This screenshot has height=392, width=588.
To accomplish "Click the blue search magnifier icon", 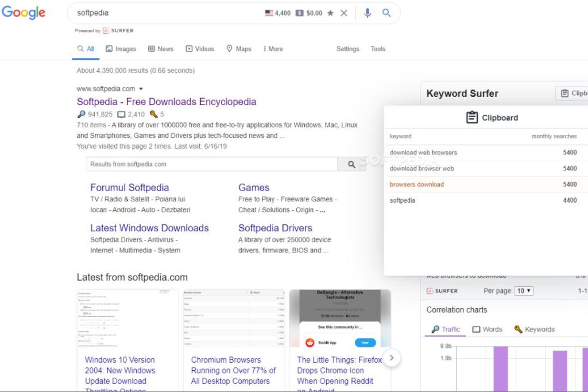I will (x=386, y=13).
